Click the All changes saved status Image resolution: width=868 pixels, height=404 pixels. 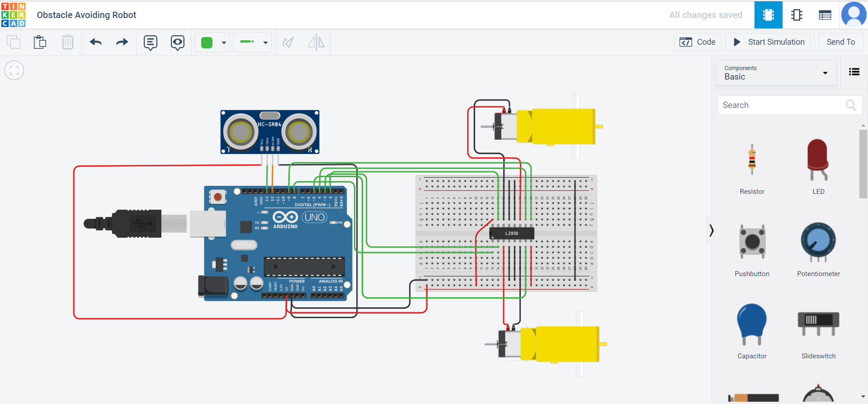coord(706,15)
